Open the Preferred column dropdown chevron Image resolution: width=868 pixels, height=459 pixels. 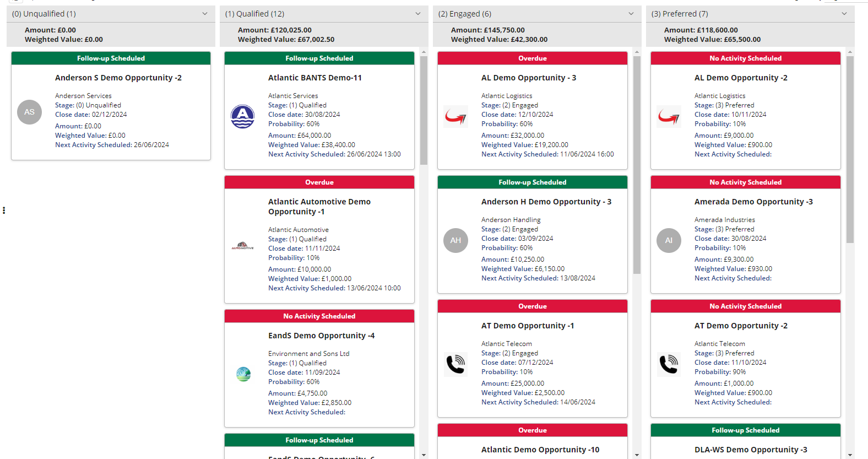point(844,14)
